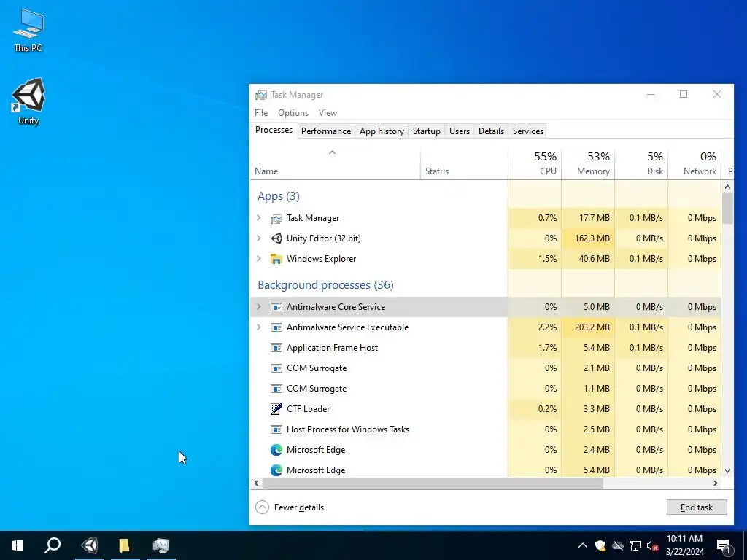Open the Options menu
Viewport: 747px width, 560px height.
(293, 113)
